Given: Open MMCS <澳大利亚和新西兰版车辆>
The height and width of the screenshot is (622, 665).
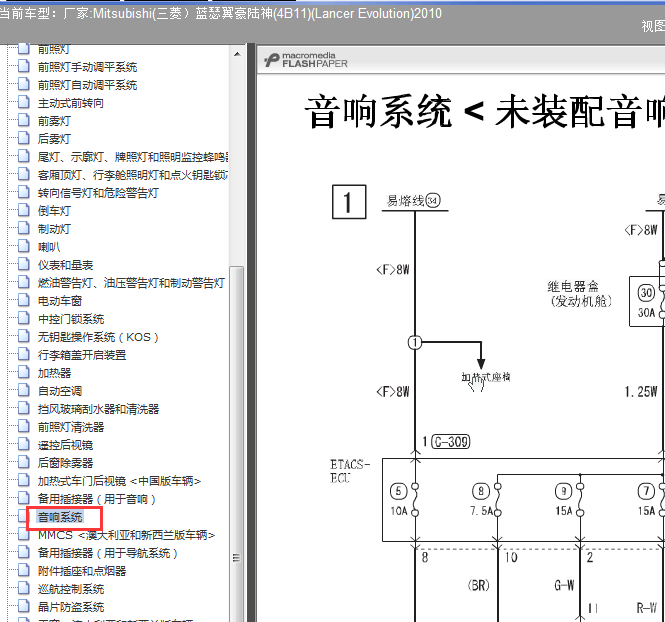Looking at the screenshot, I should click(126, 535).
